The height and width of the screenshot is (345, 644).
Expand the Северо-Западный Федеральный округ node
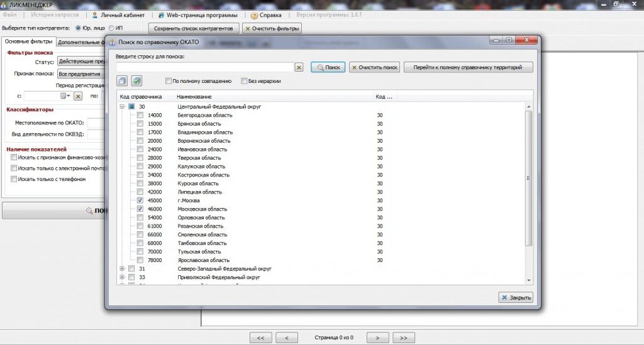click(x=122, y=268)
